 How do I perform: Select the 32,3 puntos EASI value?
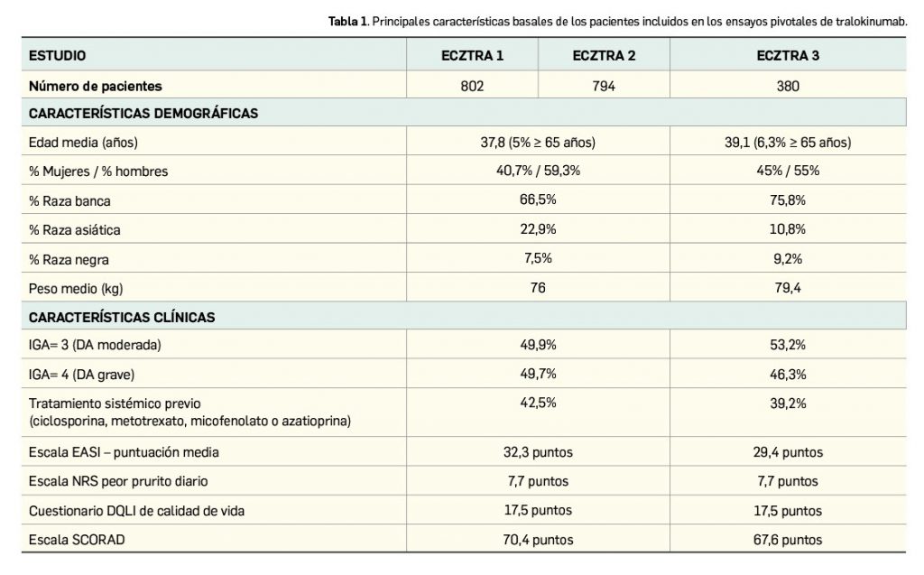click(538, 452)
